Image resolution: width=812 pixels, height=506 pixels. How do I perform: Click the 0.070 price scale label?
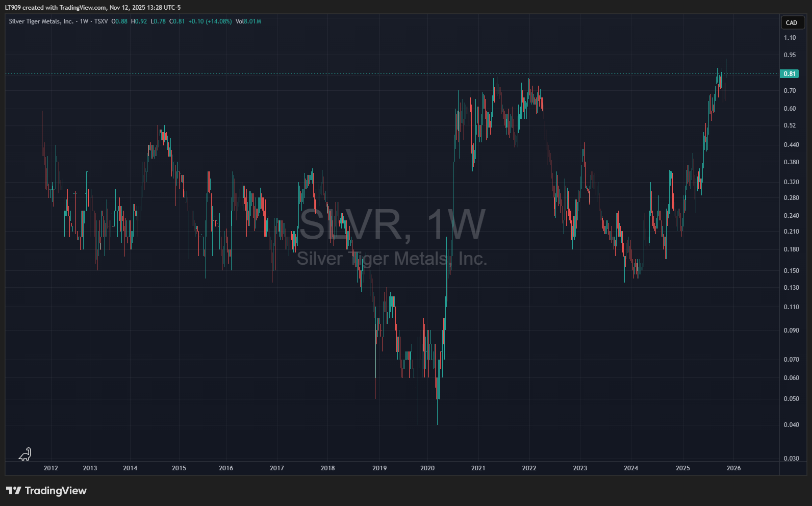click(x=791, y=360)
